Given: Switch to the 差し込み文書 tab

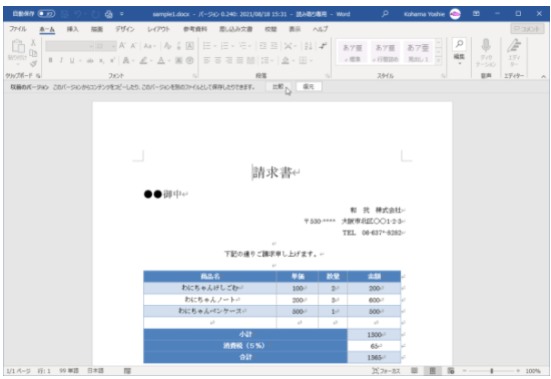Looking at the screenshot, I should point(236,29).
